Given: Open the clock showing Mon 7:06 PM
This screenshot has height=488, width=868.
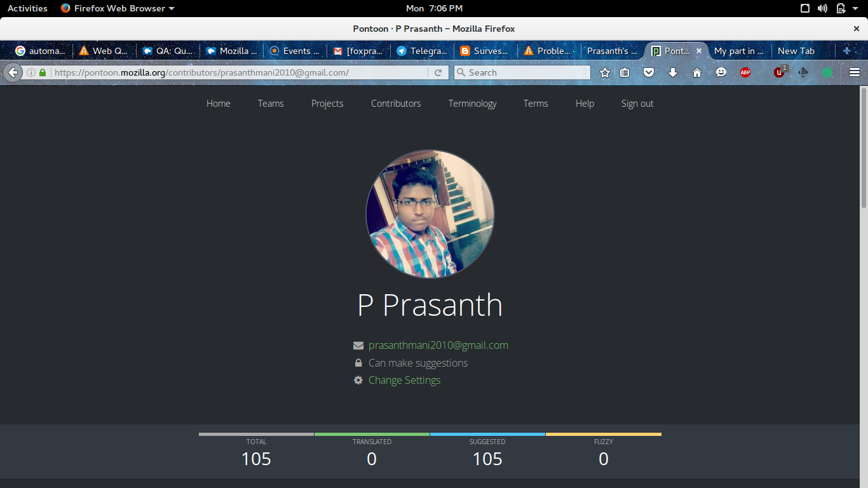Looking at the screenshot, I should pos(434,8).
